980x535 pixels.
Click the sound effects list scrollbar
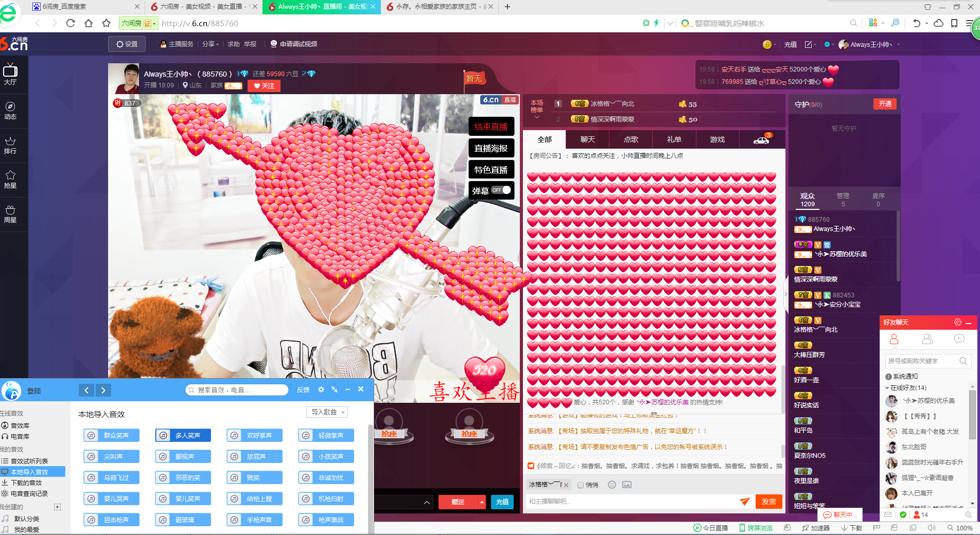(370, 478)
